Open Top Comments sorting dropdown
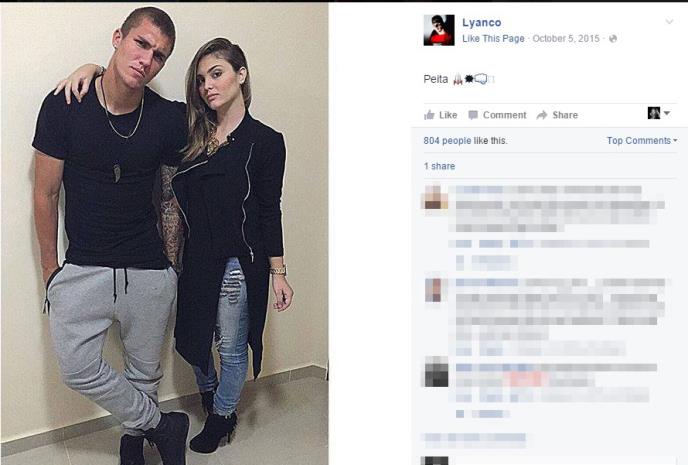The width and height of the screenshot is (688, 465). pyautogui.click(x=642, y=140)
